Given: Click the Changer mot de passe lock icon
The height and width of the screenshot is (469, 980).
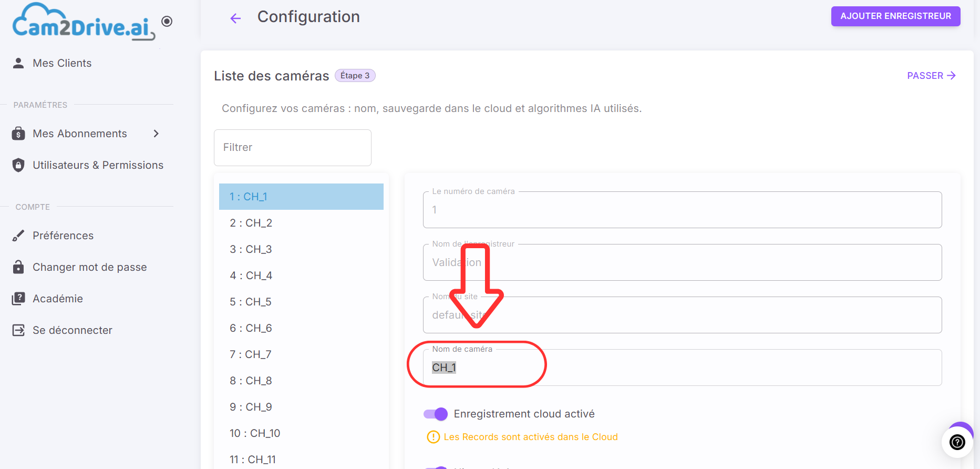Looking at the screenshot, I should click(18, 267).
